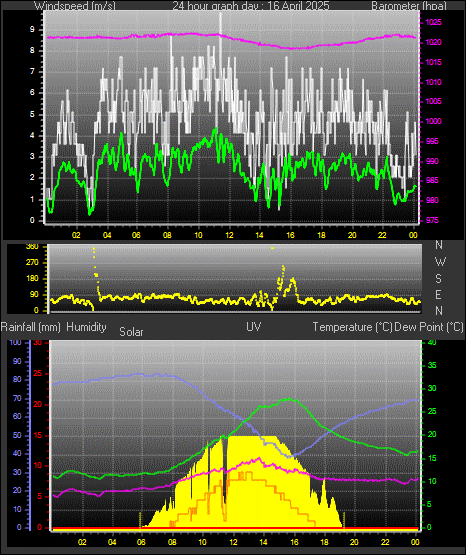
Task: Select the 1000 barometer axis value
Action: point(433,121)
